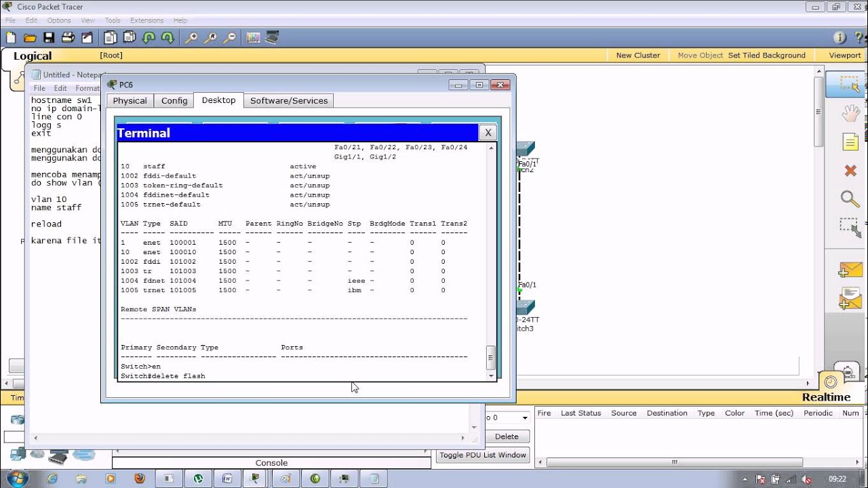Add a Simple PDU envelope
The height and width of the screenshot is (488, 868).
849,269
